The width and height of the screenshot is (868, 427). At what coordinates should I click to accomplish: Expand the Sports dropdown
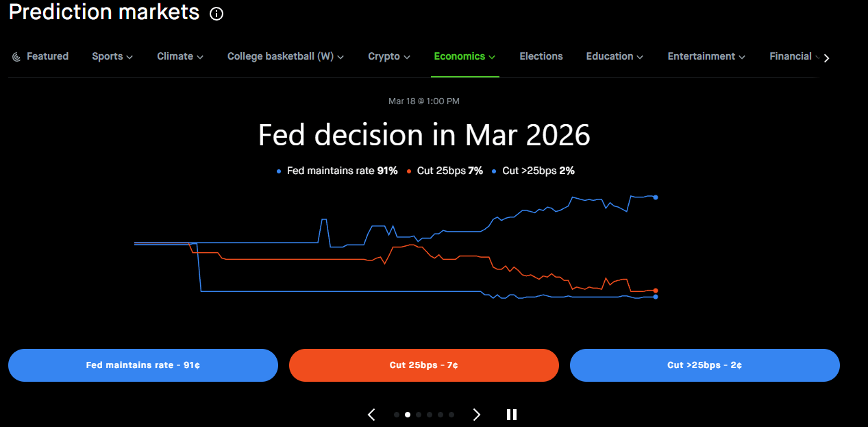pyautogui.click(x=112, y=56)
